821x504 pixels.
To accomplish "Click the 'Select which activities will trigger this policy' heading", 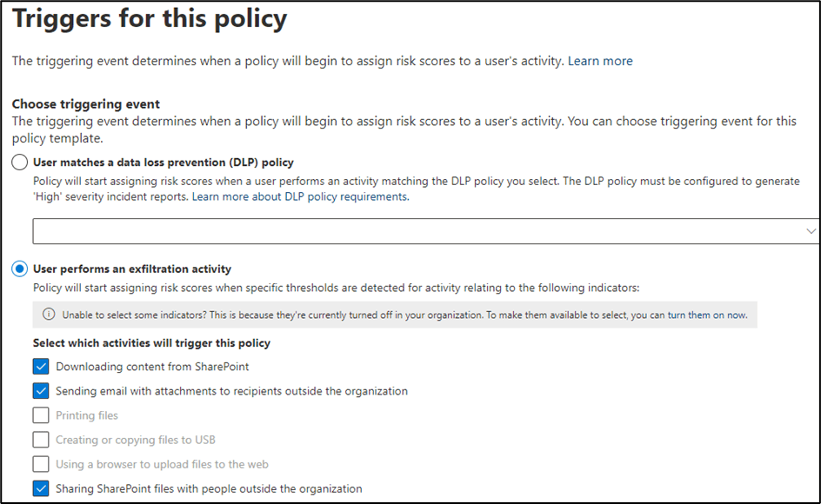I will click(x=151, y=343).
